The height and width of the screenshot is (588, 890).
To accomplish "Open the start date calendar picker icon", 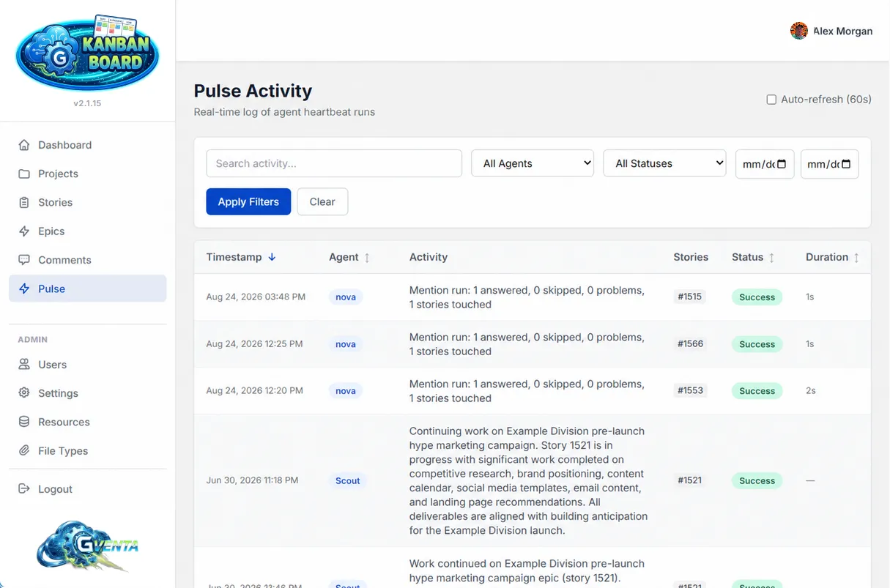I will (782, 164).
